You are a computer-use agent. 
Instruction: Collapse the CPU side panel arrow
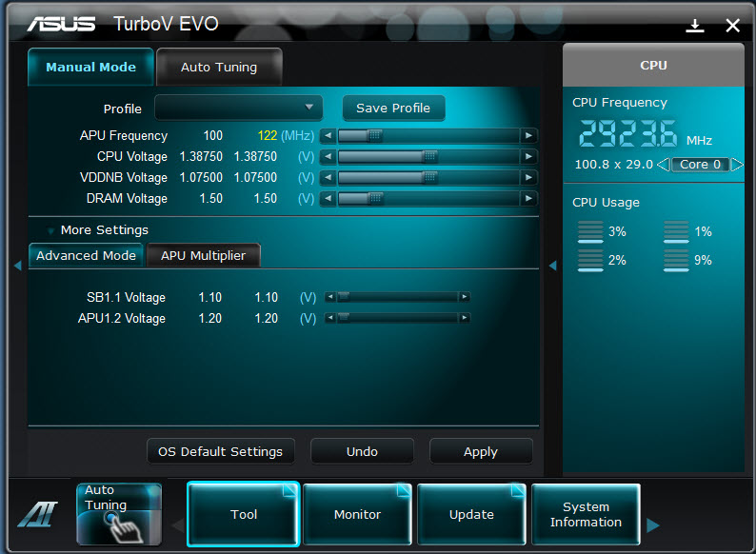click(553, 266)
